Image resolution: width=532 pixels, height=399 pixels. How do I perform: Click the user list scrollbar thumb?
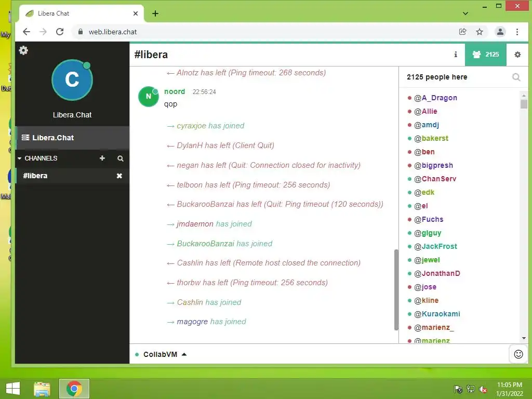point(524,103)
